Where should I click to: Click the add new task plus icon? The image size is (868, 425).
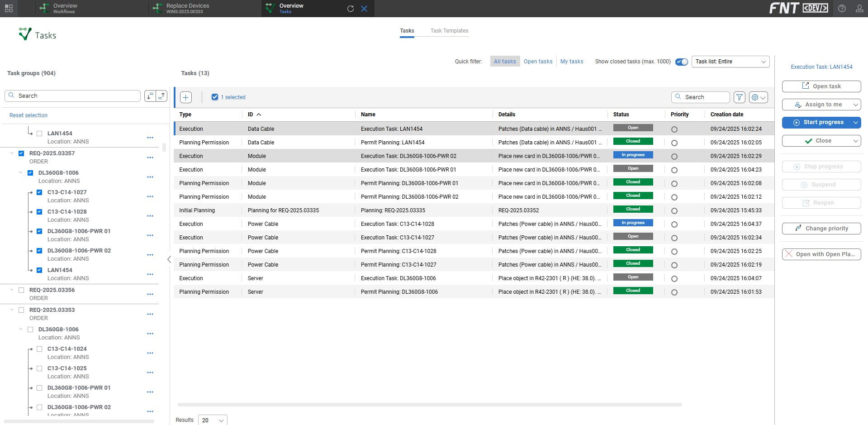[186, 97]
